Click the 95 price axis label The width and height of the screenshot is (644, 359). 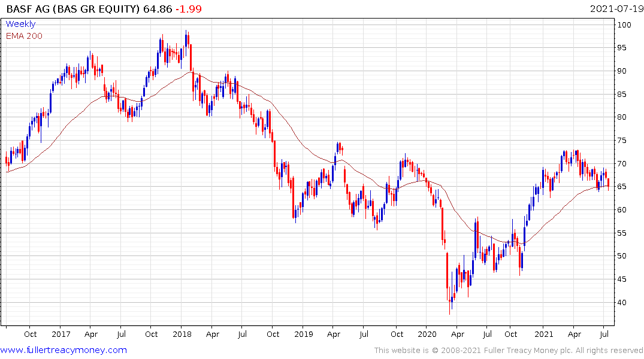pos(622,48)
